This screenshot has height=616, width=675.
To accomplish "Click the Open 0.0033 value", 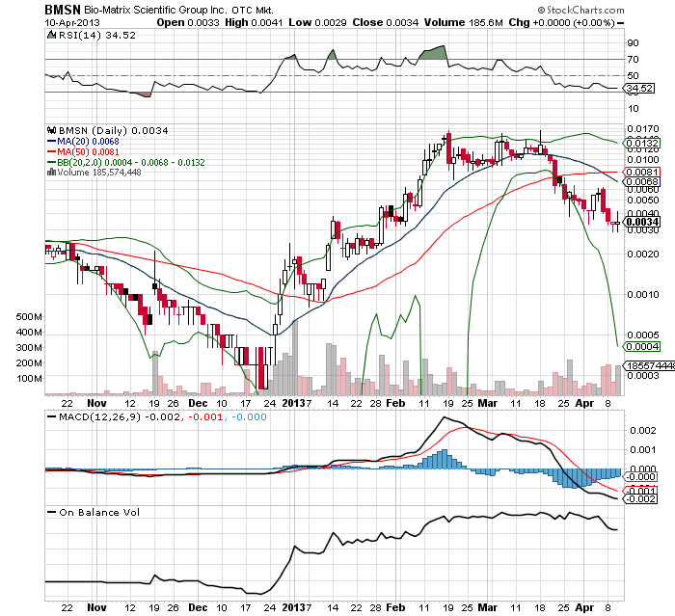I will point(188,22).
